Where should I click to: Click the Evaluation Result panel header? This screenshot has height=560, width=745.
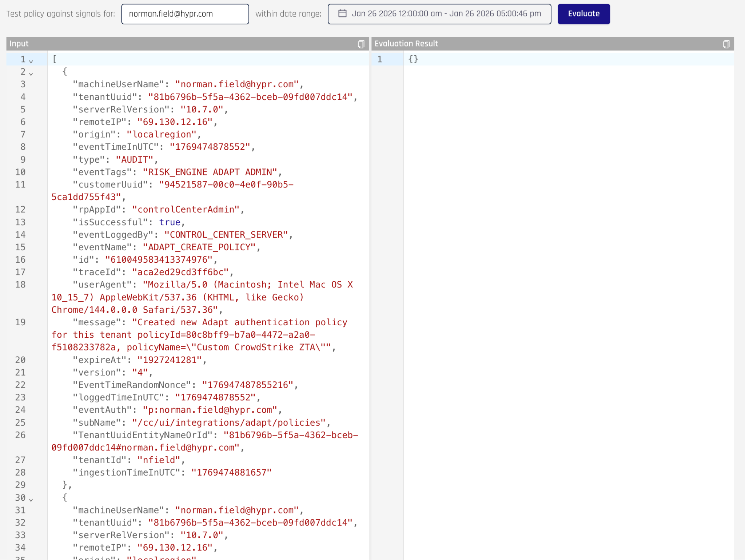coord(546,44)
